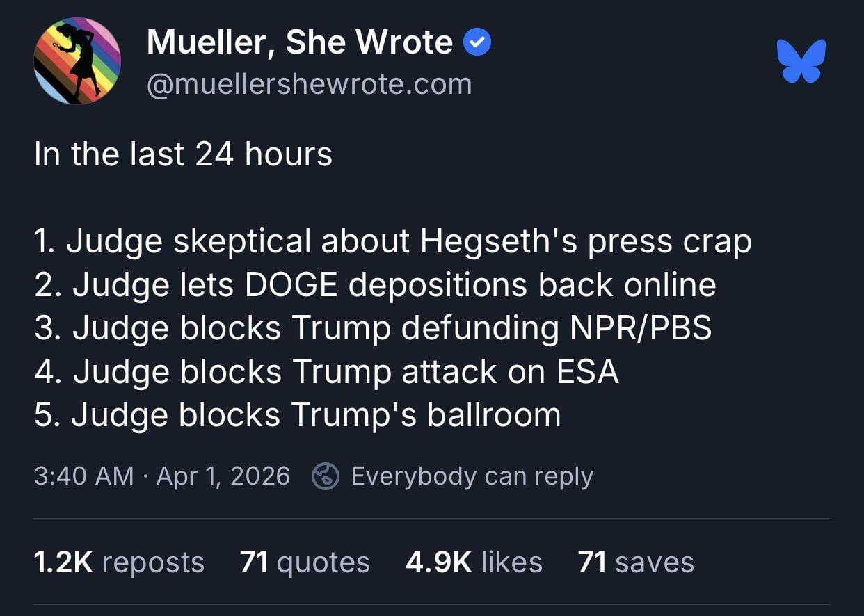Click the line about Hegseth's press
Viewport: 864px width, 616px height.
[393, 241]
